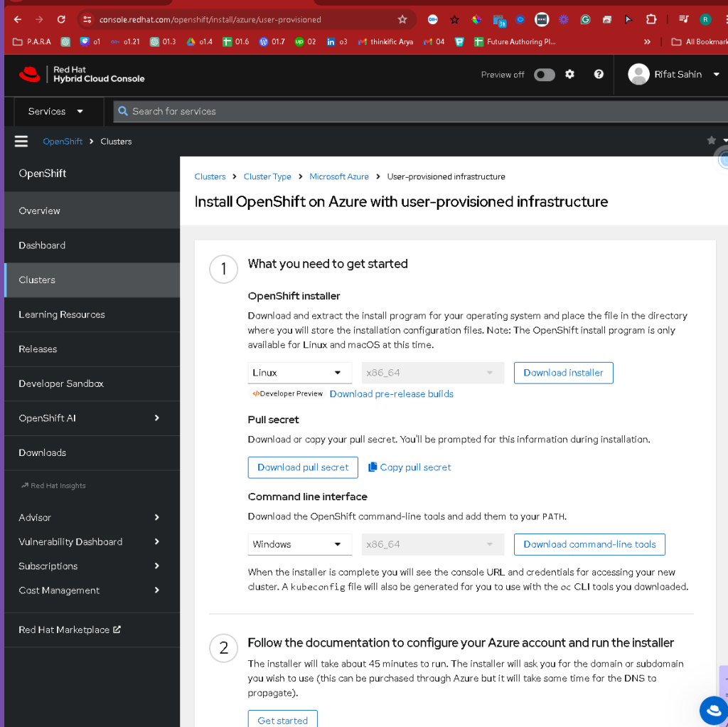
Task: Expand the Cost Management section
Action: (92, 590)
